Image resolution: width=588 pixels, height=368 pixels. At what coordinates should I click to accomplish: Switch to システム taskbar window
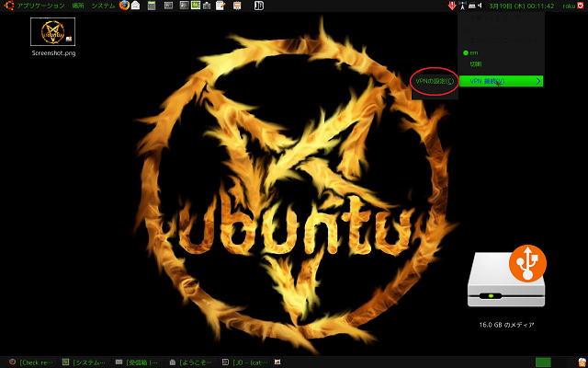pos(85,362)
